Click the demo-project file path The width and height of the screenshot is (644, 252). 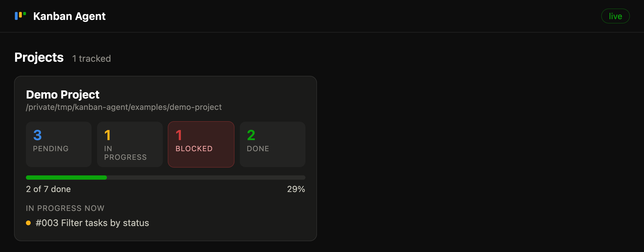pos(124,107)
